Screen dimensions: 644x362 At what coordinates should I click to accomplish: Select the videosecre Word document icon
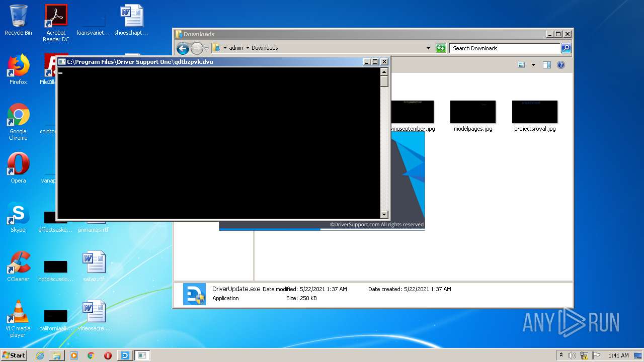pos(94,316)
